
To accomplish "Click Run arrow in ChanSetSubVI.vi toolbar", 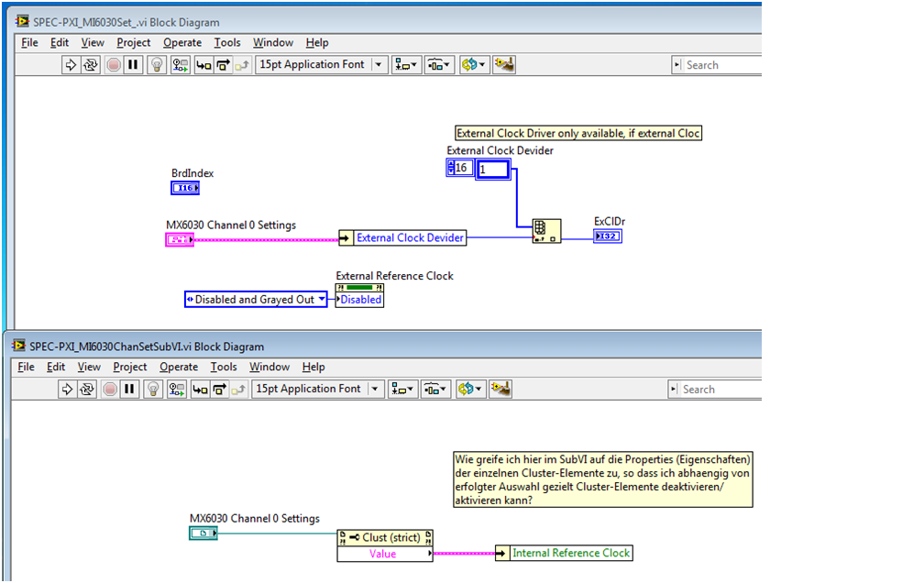I will 67,389.
